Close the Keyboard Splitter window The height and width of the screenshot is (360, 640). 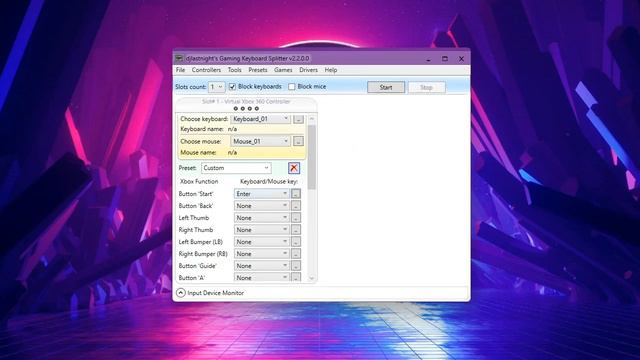(462, 59)
